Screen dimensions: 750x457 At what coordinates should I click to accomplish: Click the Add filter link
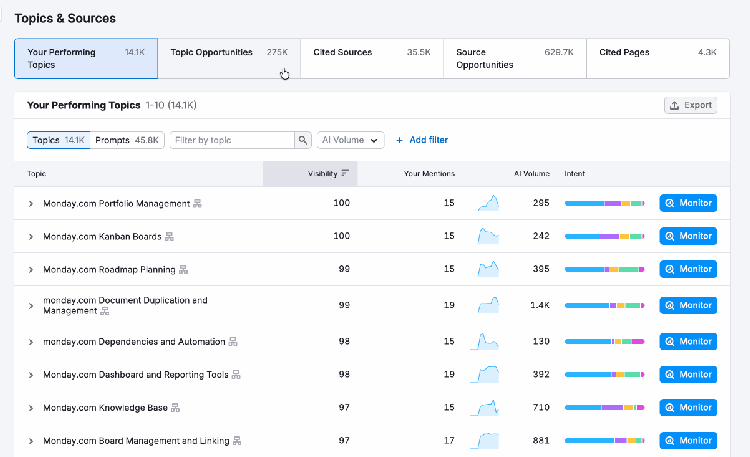[422, 140]
